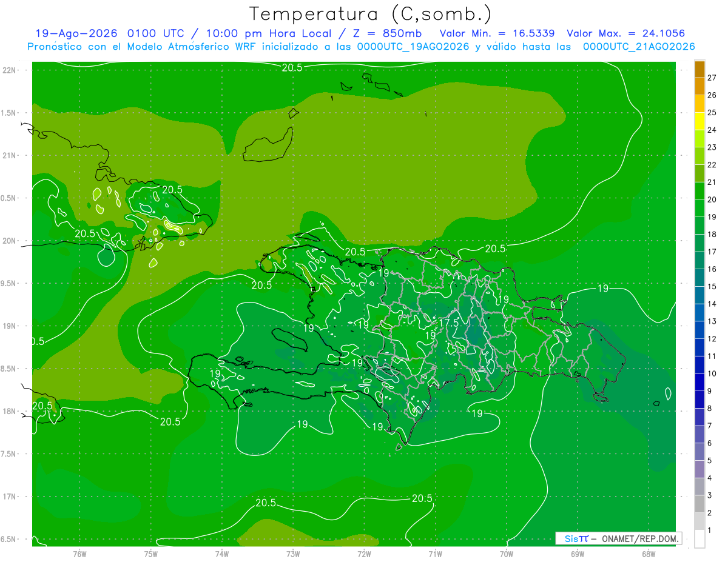Select the "0000UTC_21AGO2026" valid-until text
This screenshot has width=728, height=562.
pyautogui.click(x=639, y=47)
